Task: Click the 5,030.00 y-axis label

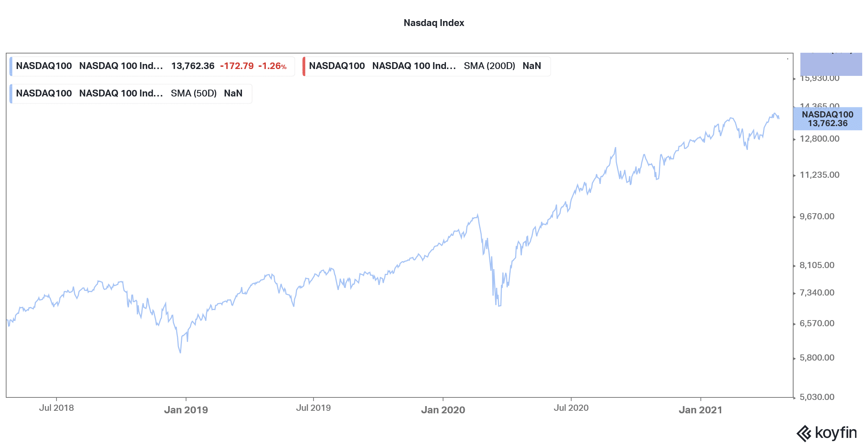Action: pyautogui.click(x=817, y=397)
